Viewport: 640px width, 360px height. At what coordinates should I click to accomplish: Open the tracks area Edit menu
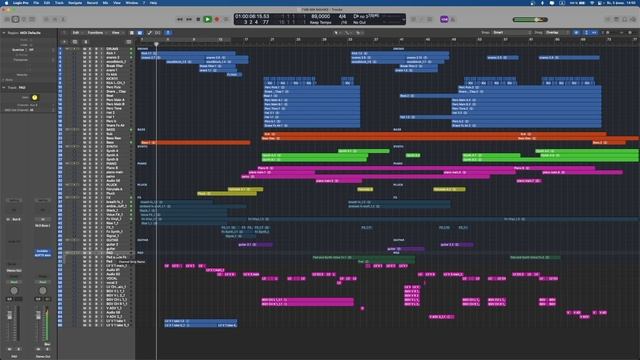coord(76,33)
